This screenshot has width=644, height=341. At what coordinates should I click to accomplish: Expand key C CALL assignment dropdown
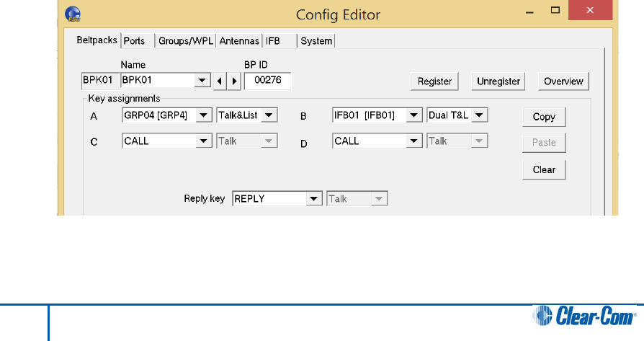click(203, 141)
